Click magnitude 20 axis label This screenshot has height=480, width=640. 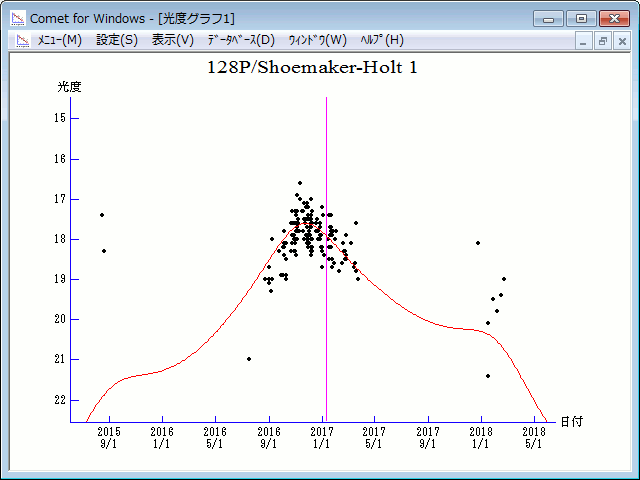[x=60, y=319]
